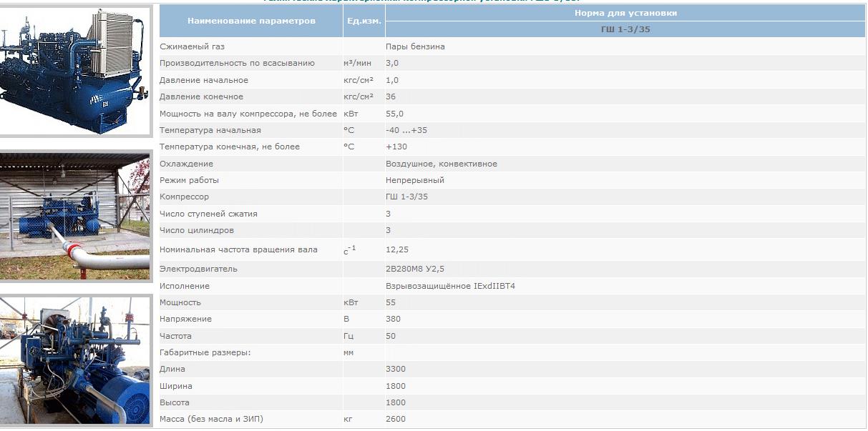Select the 'Длина' row label

(x=172, y=369)
